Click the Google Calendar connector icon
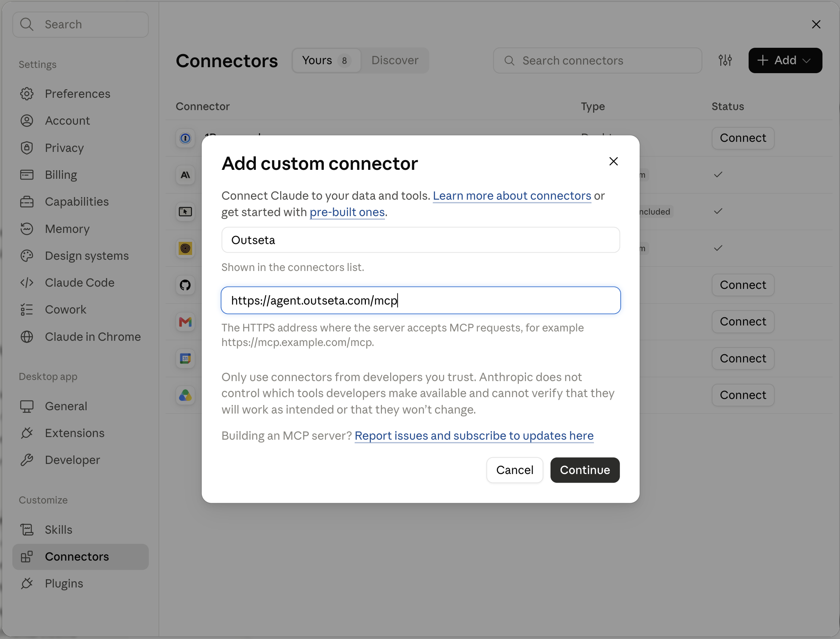The height and width of the screenshot is (639, 840). click(185, 358)
